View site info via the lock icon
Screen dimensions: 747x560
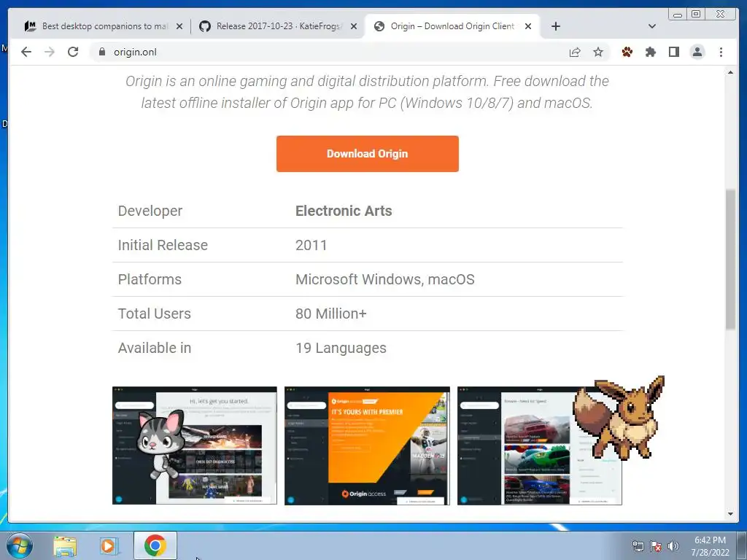pos(102,52)
